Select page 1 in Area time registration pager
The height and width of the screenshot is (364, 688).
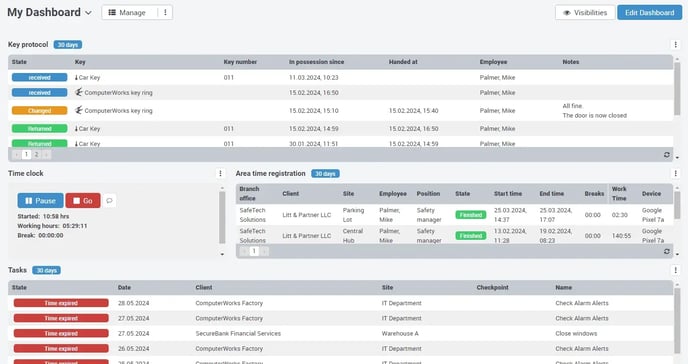pos(254,251)
